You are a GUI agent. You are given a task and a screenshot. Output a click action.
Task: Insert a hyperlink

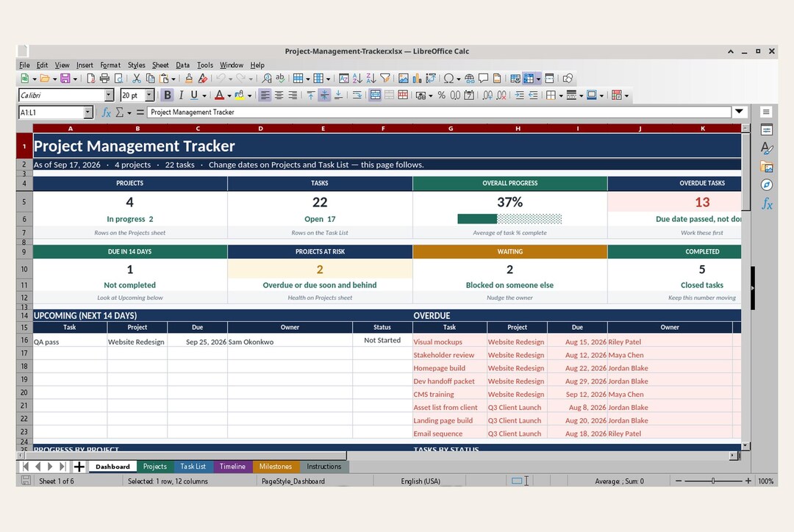470,79
